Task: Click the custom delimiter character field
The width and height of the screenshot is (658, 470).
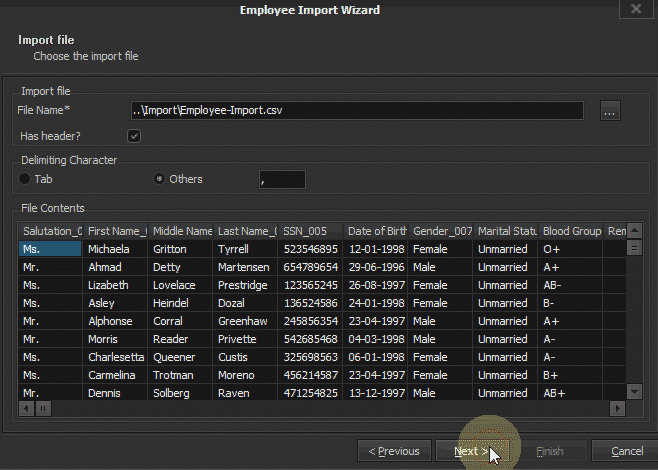Action: (281, 179)
